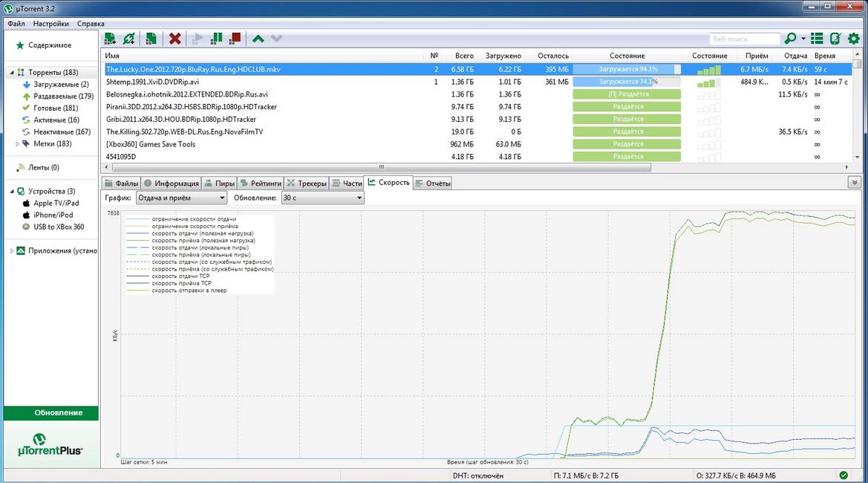Select Раздаваемые (179) category

click(x=63, y=97)
